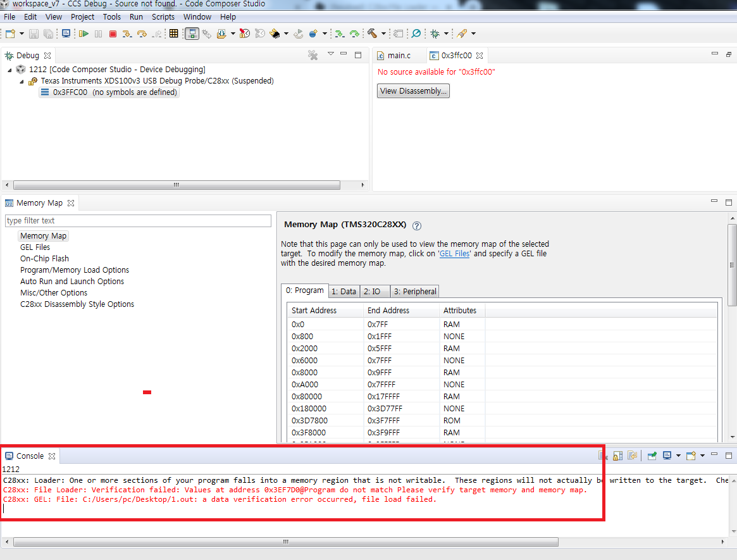Click the Save icon in the toolbar
Image resolution: width=737 pixels, height=560 pixels.
pyautogui.click(x=32, y=34)
